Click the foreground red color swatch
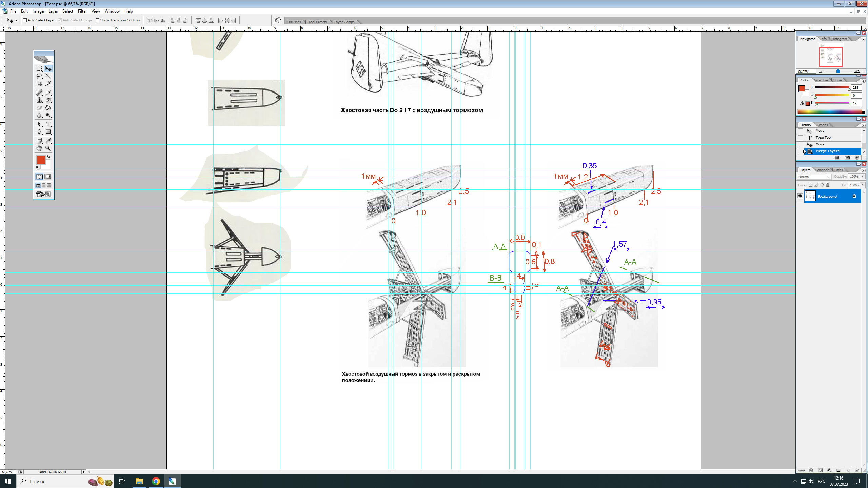 41,160
